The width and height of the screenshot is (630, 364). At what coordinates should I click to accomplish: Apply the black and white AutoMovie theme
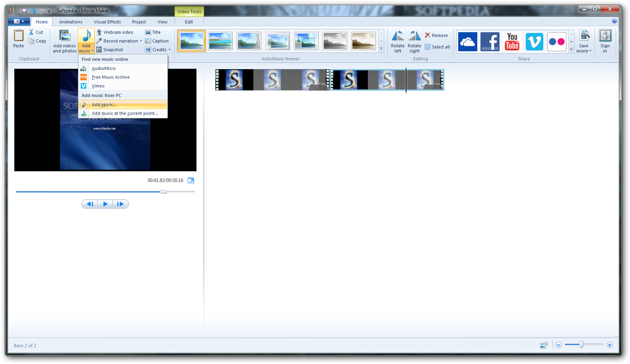pyautogui.click(x=335, y=41)
